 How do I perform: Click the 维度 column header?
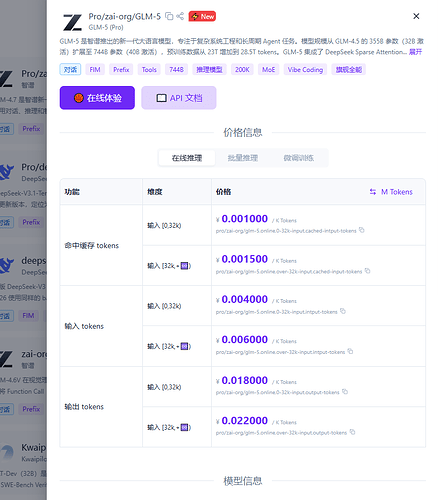click(155, 192)
